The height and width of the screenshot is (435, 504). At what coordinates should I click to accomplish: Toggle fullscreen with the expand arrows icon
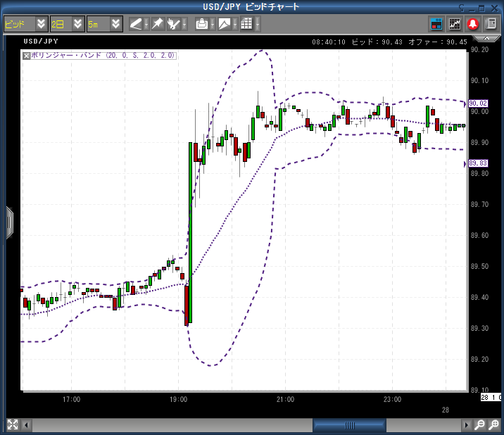[x=12, y=424]
